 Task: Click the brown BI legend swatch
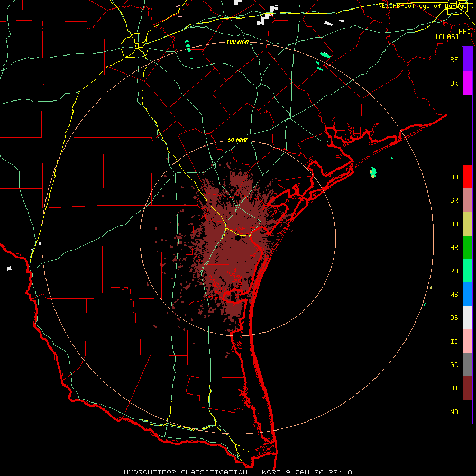coord(467,388)
